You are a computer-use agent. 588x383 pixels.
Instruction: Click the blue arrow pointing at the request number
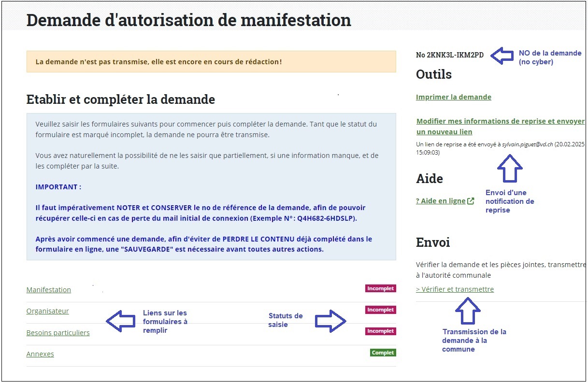502,55
